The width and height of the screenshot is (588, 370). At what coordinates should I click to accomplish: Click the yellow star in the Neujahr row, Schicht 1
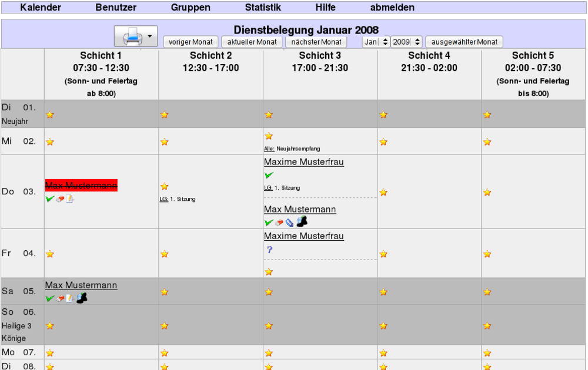[49, 115]
